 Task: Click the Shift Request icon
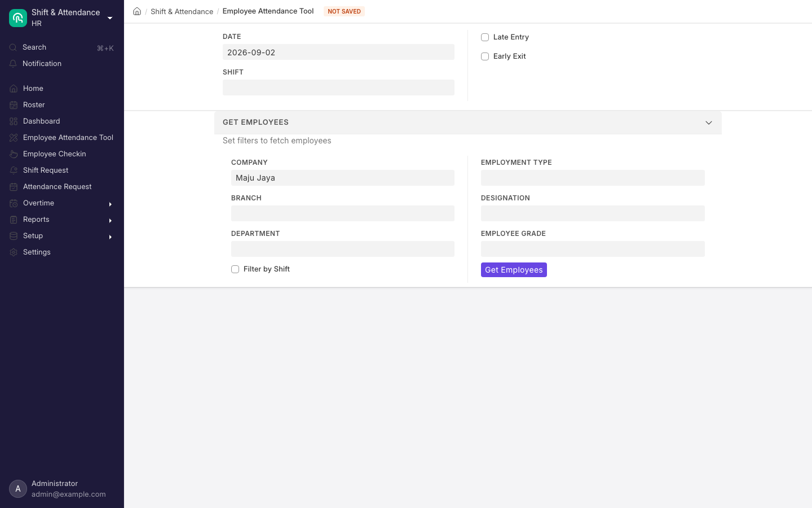click(14, 170)
